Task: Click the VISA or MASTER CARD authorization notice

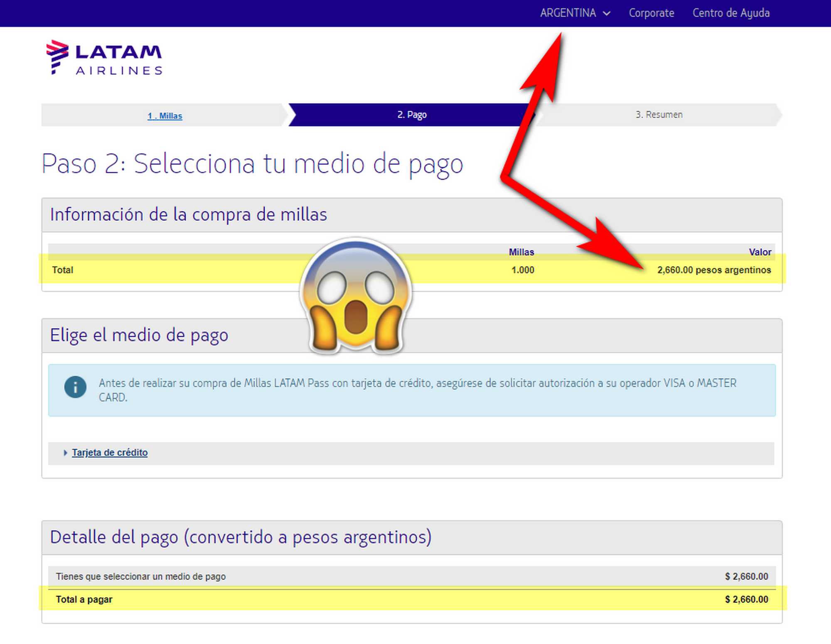Action: tap(412, 390)
